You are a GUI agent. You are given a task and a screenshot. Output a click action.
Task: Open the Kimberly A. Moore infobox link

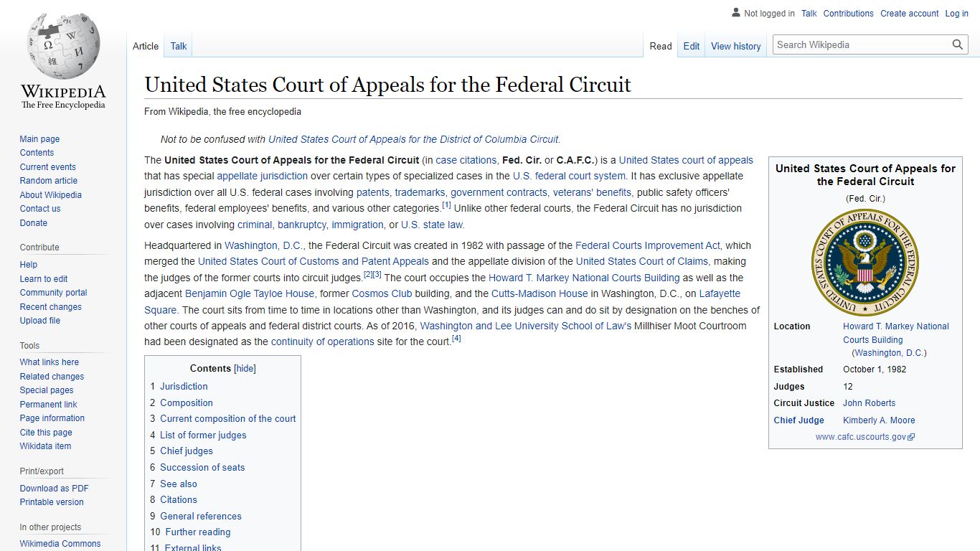pos(879,420)
